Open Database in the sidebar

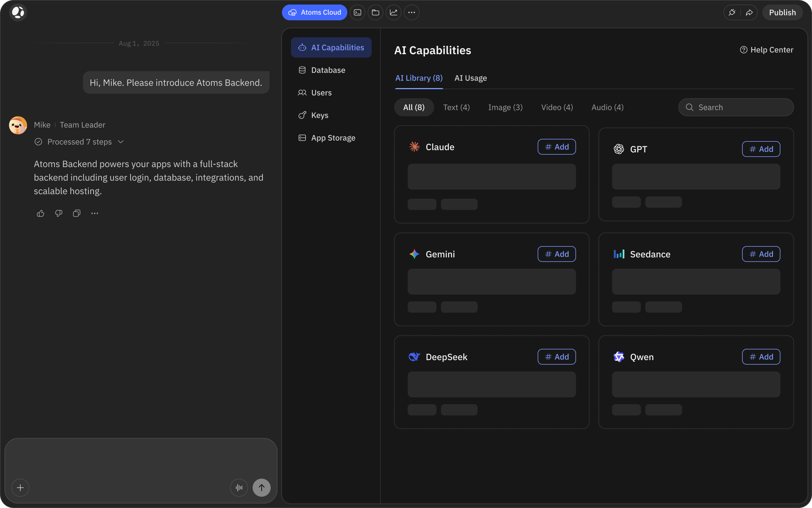[x=331, y=70]
